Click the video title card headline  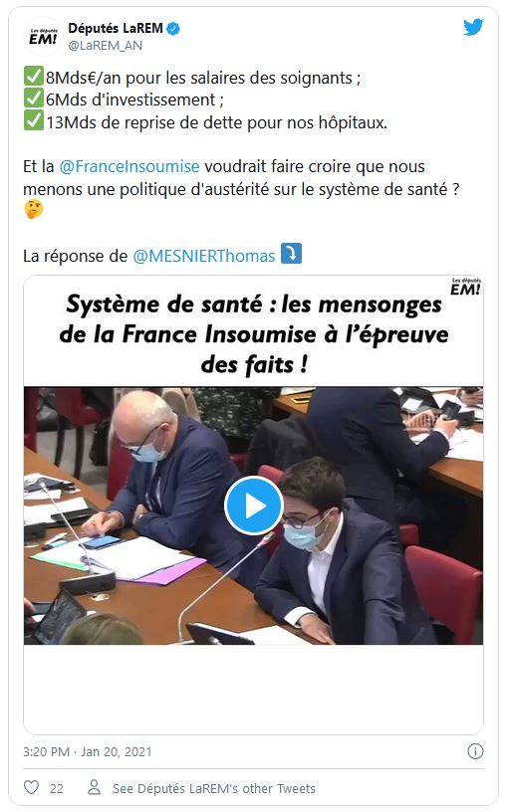(253, 334)
